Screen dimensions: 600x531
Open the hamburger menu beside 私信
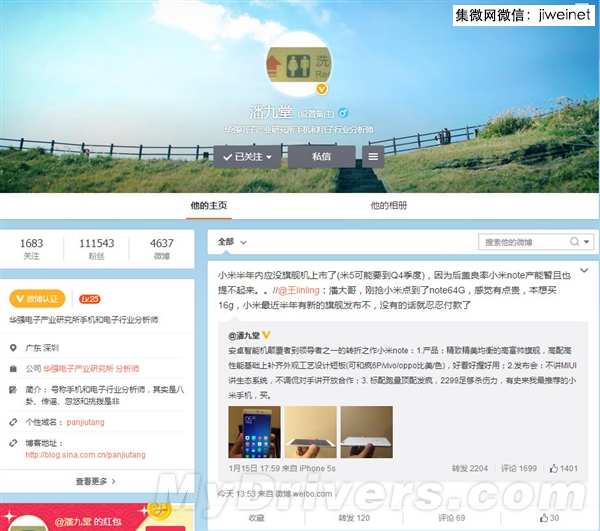373,156
